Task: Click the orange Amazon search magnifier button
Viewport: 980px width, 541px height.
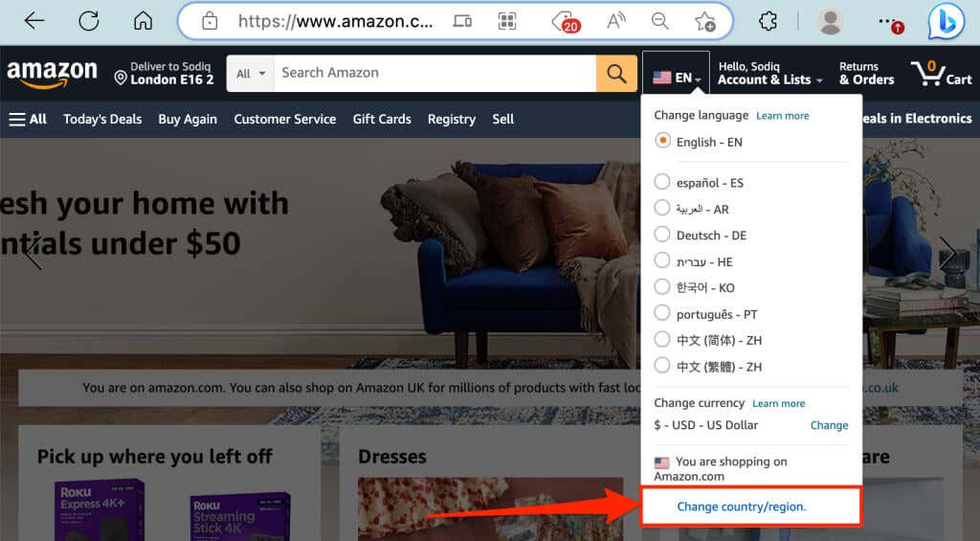Action: coord(616,73)
